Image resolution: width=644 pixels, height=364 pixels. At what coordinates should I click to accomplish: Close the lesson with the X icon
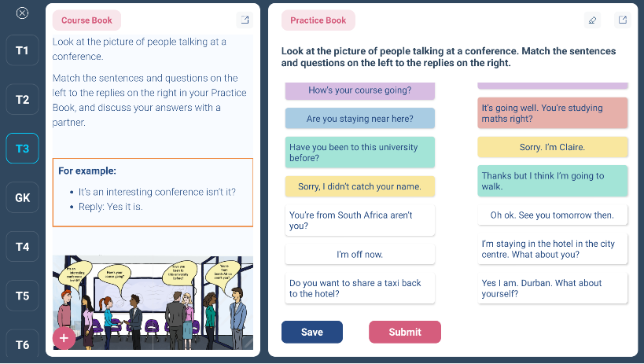point(22,13)
